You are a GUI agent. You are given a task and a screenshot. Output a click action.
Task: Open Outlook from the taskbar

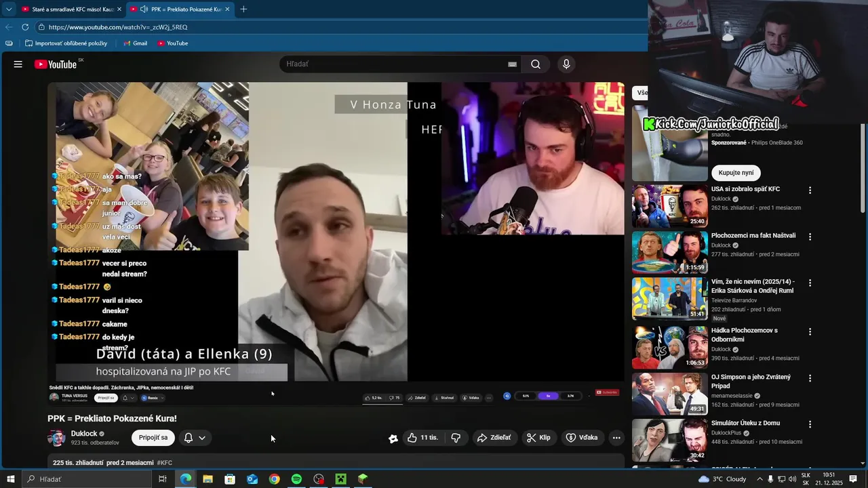tap(252, 479)
